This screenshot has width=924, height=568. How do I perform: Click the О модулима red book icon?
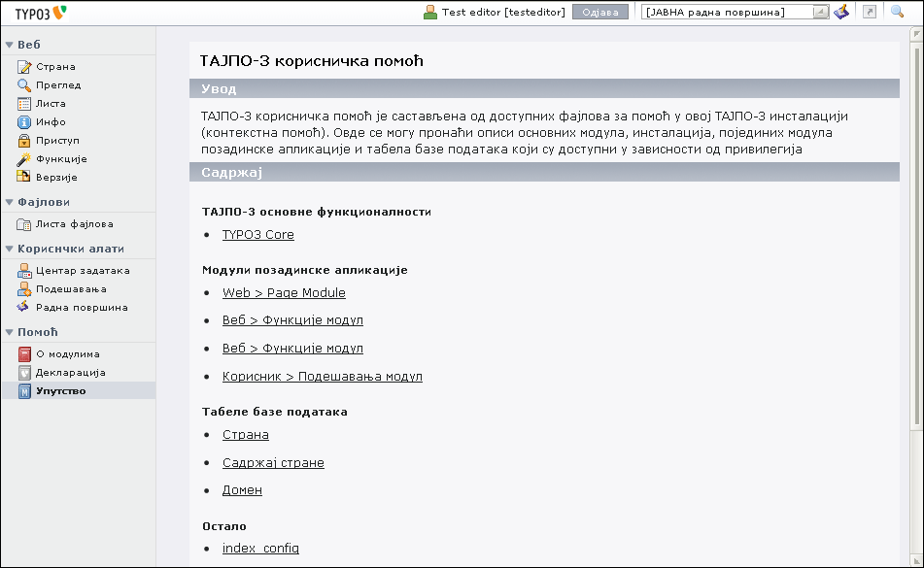pos(24,354)
